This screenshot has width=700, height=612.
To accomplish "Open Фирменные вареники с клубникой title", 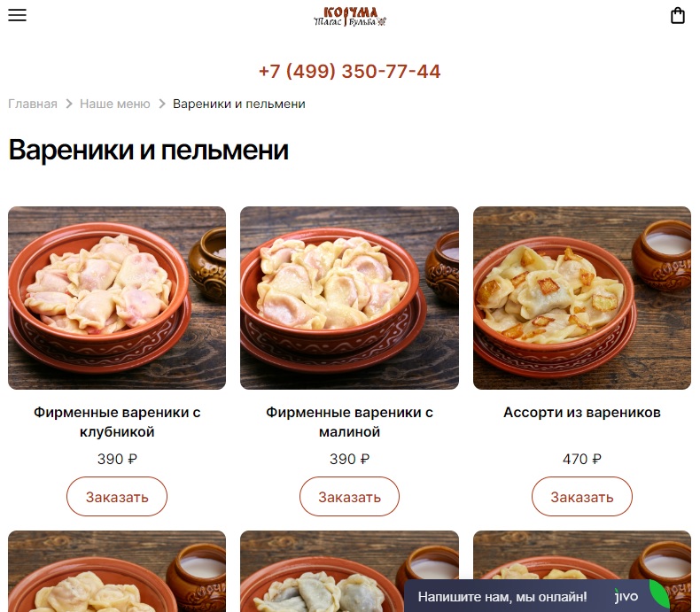I will [117, 422].
